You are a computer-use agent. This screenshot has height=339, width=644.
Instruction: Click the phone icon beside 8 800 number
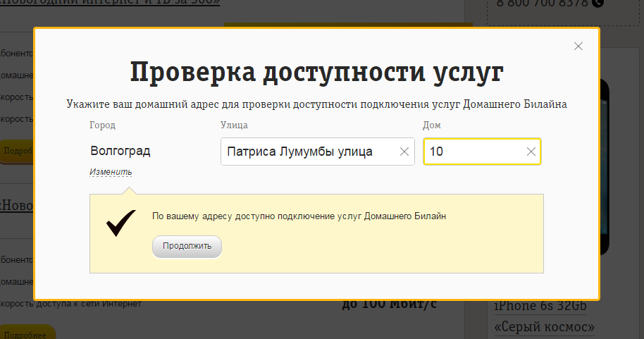pos(598,3)
